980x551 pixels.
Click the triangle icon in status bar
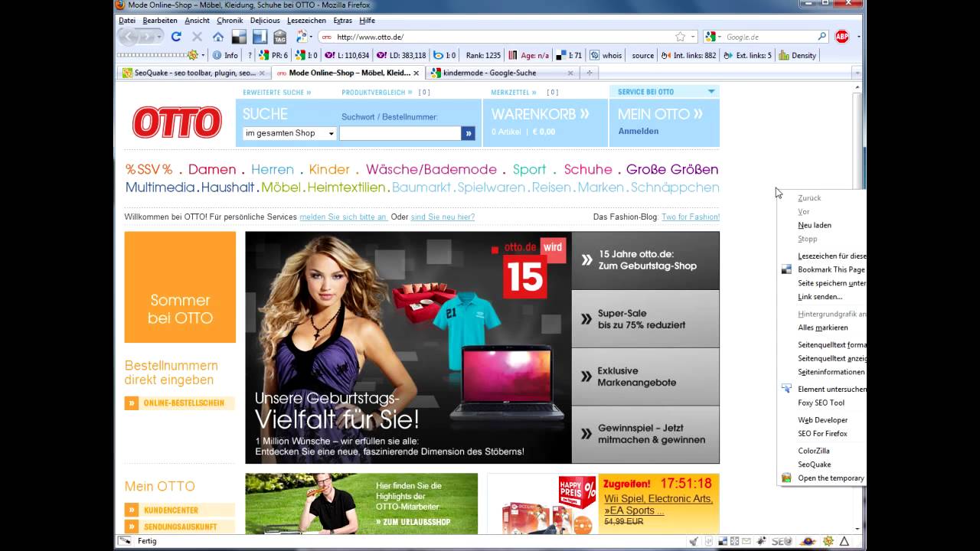coord(844,541)
